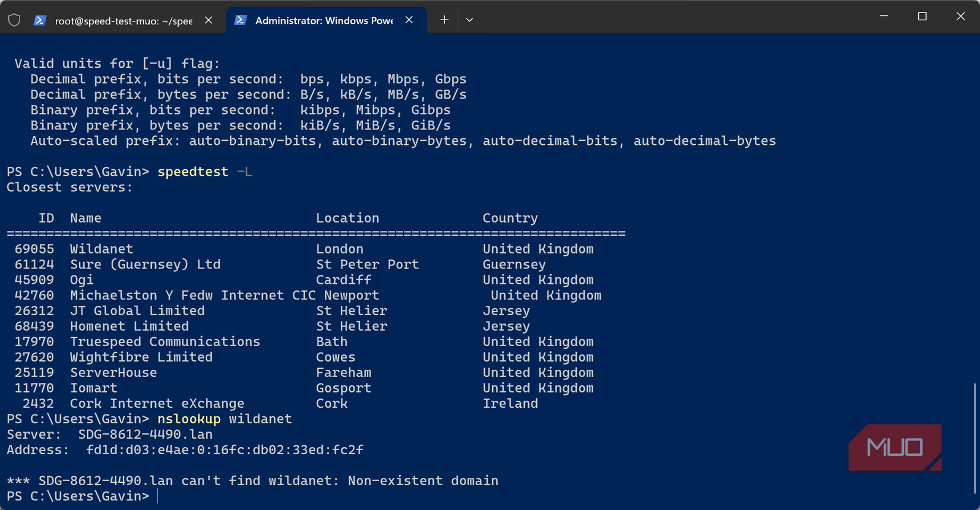Click 'ServerHouse' server name

coord(113,372)
